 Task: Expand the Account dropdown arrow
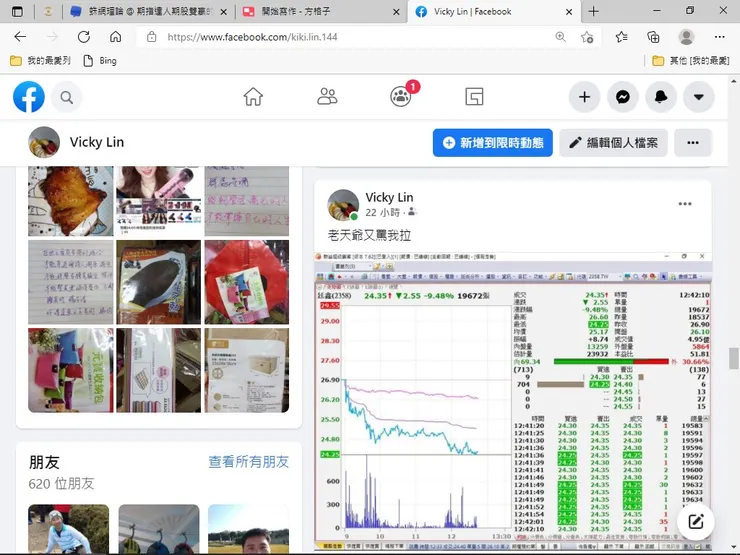[x=698, y=97]
